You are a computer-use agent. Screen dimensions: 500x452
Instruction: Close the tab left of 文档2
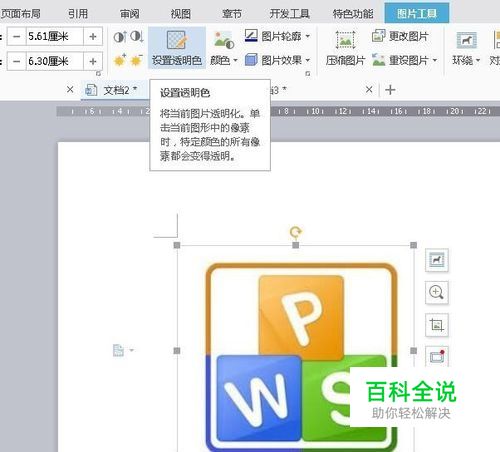70,89
